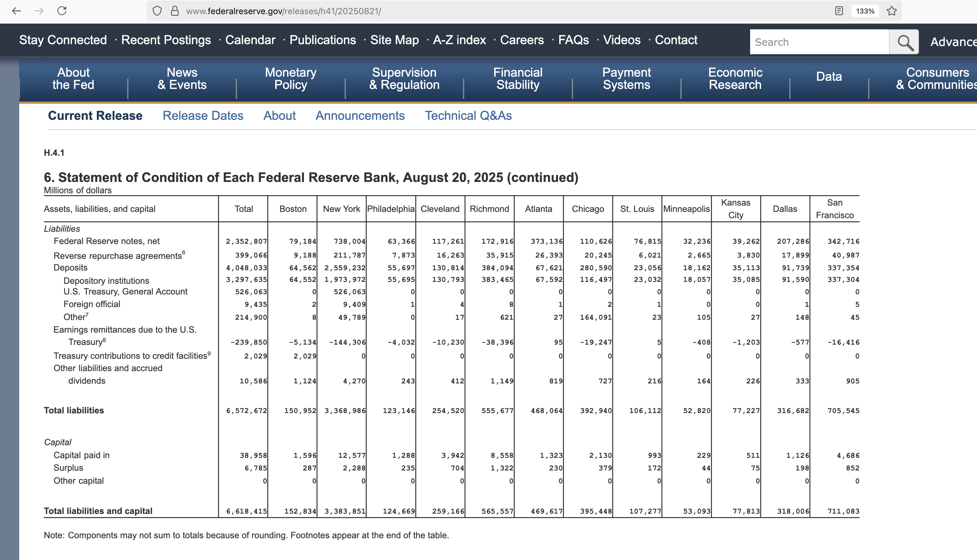Open the Supervision & Regulation menu
The width and height of the screenshot is (977, 560).
(404, 79)
